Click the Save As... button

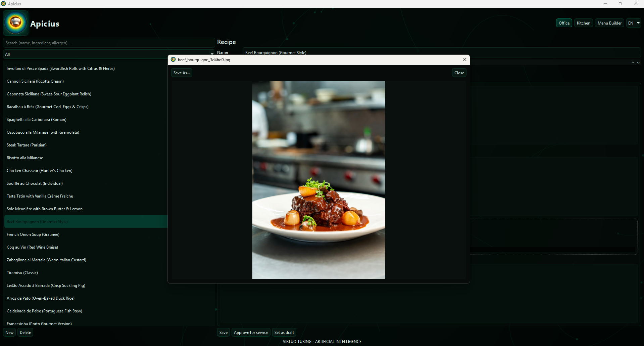pyautogui.click(x=181, y=73)
